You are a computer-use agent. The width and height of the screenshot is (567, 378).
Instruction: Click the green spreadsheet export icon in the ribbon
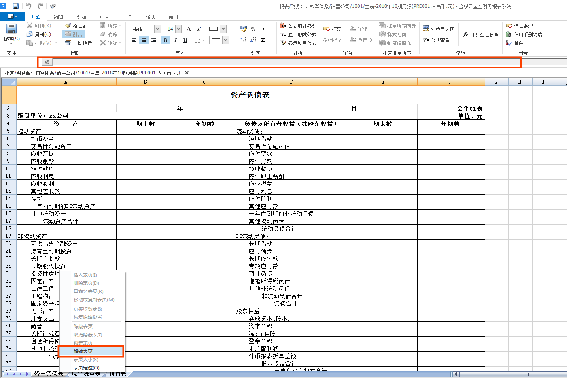coord(509,34)
